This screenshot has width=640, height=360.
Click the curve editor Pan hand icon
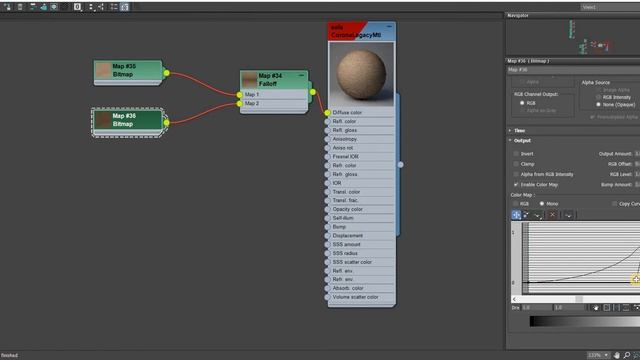coord(596,308)
